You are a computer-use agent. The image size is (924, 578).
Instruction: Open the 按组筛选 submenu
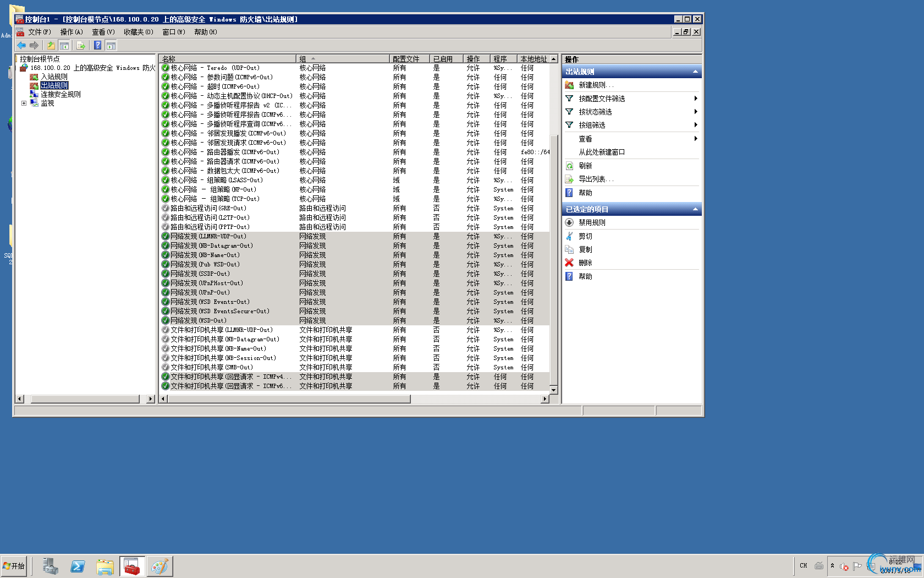point(631,125)
